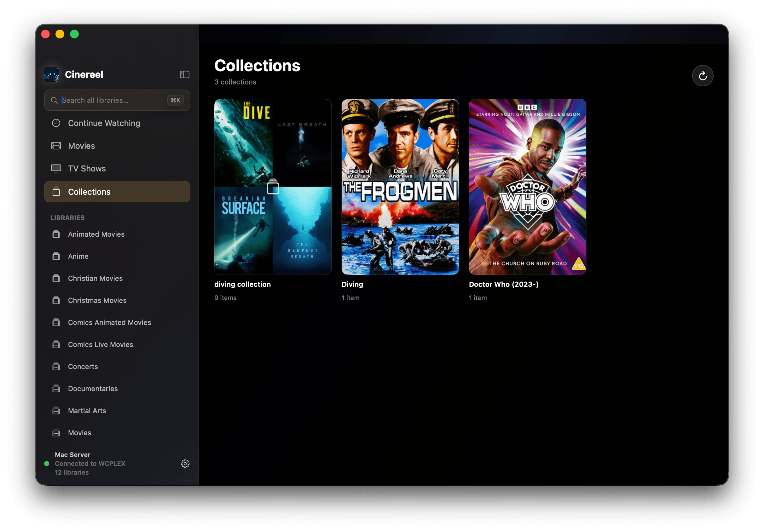Click the Continue Watching clock icon
Screen dimensions: 764x532
point(56,123)
